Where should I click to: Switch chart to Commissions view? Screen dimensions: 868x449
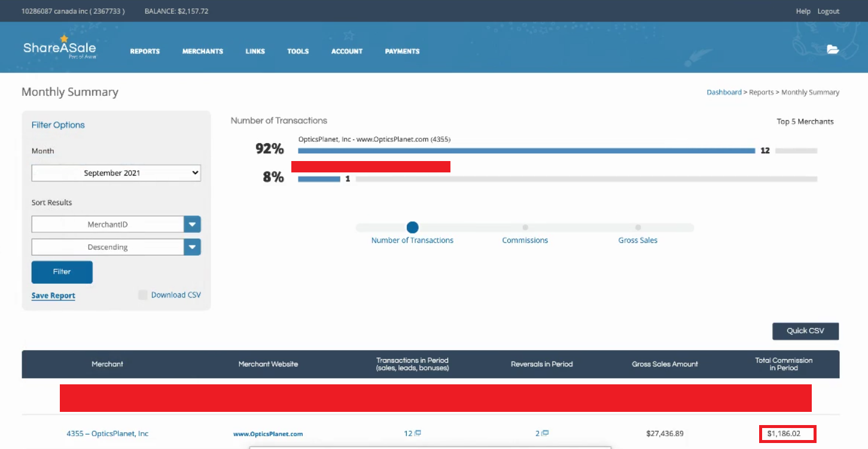click(525, 227)
